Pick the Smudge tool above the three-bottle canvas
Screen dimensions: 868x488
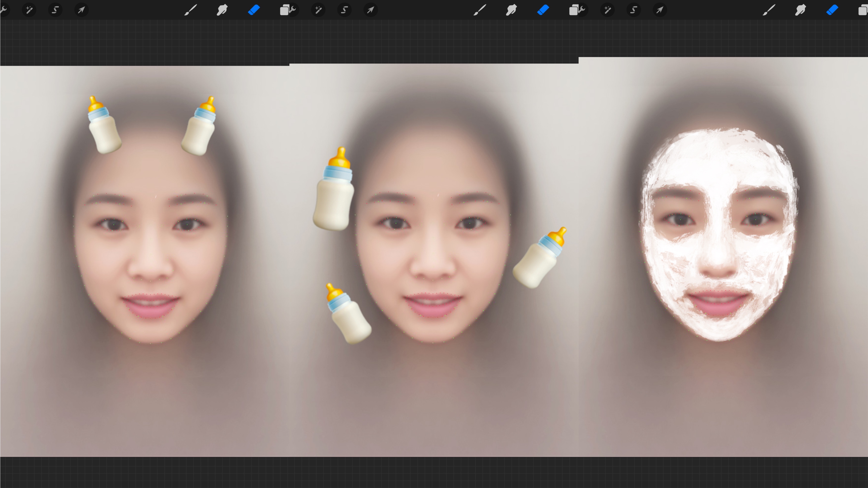point(511,10)
